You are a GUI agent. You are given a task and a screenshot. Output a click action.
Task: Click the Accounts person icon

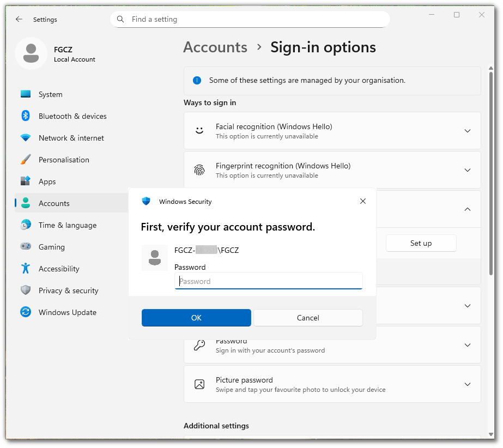pos(26,203)
